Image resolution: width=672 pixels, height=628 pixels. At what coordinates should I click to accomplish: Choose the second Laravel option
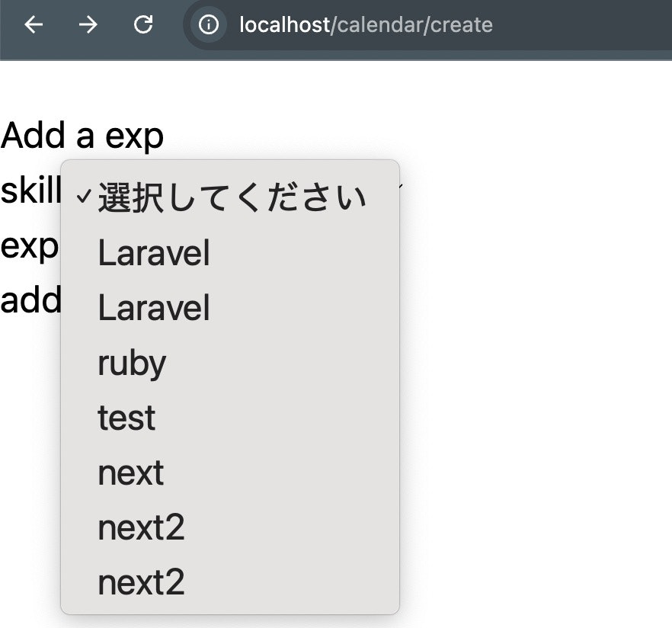pos(230,307)
